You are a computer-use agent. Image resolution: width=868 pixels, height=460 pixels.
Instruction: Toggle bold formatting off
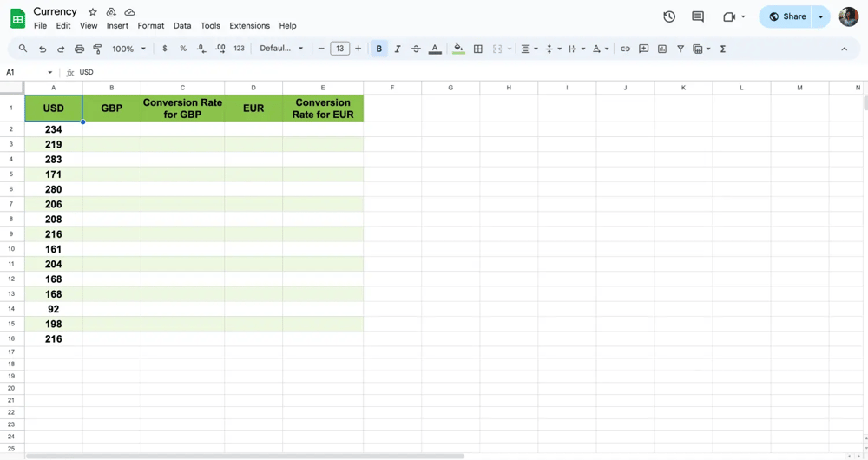point(379,49)
